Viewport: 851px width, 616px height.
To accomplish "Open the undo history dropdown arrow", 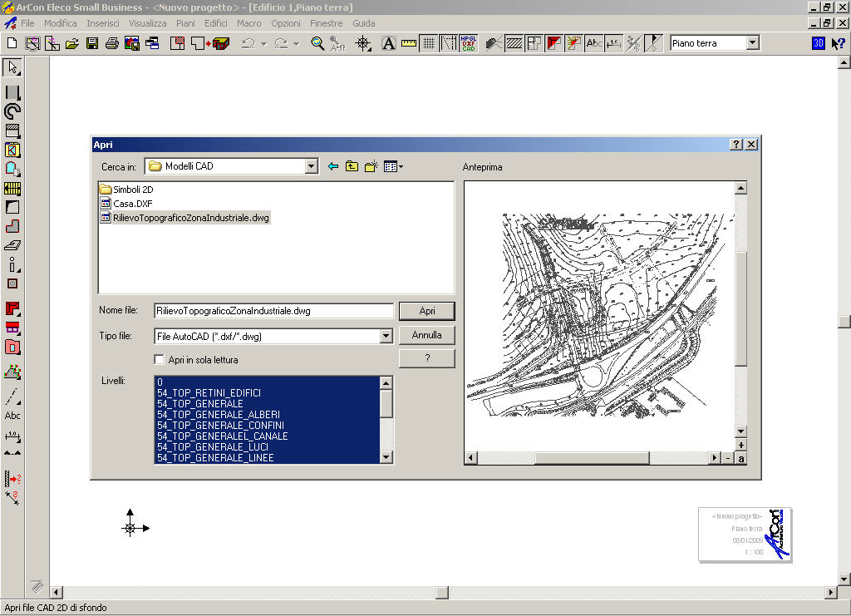I will (x=263, y=43).
